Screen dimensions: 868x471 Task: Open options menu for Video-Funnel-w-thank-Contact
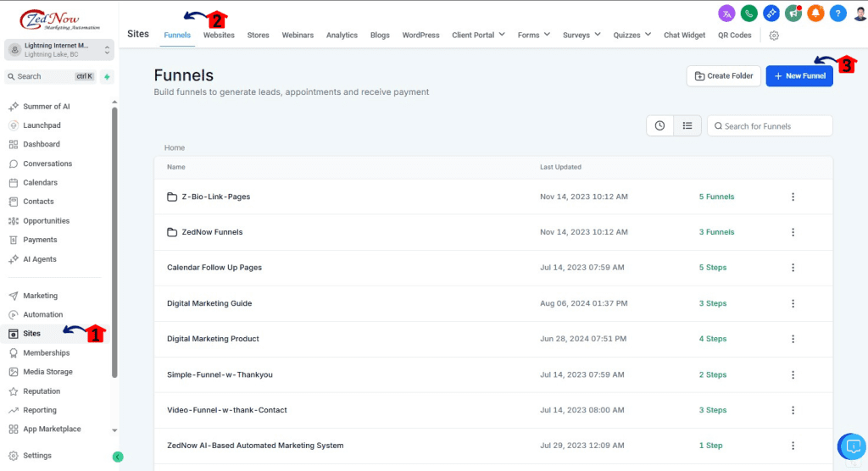(793, 410)
